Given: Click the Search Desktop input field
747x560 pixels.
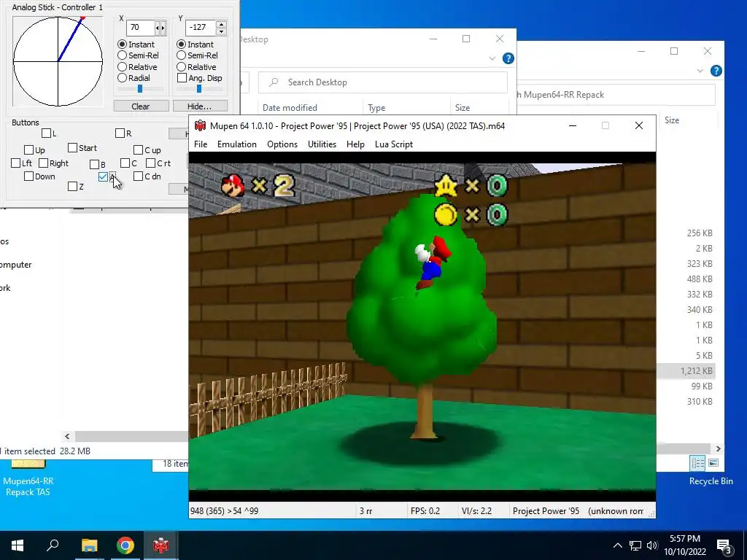Looking at the screenshot, I should (383, 82).
